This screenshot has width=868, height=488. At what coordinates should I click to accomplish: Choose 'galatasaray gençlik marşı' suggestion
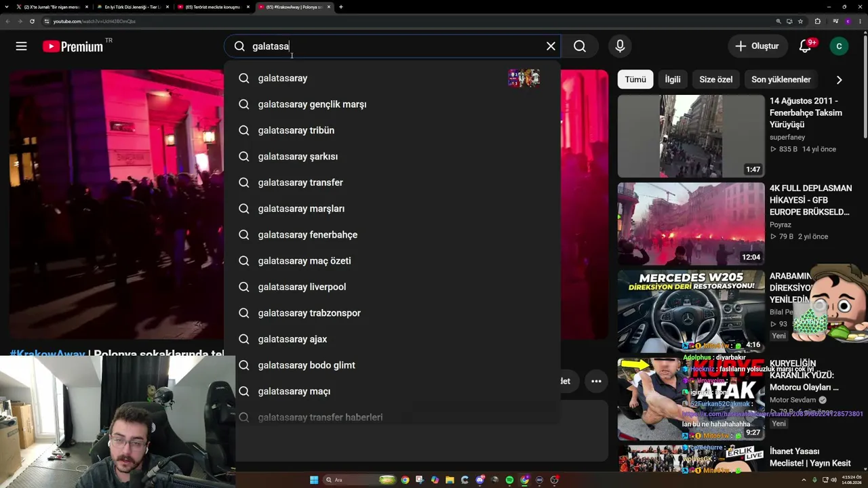click(392, 104)
